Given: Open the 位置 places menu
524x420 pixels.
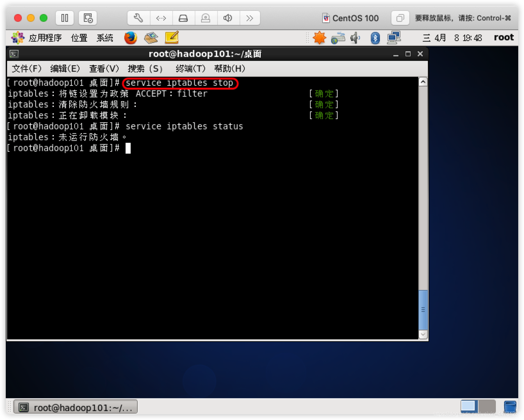Looking at the screenshot, I should coord(79,38).
